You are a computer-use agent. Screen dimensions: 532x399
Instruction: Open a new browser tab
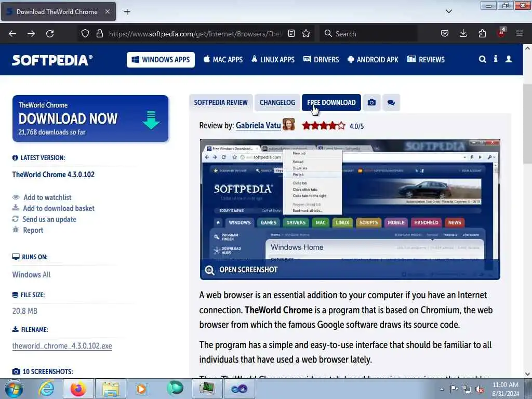coord(127,12)
